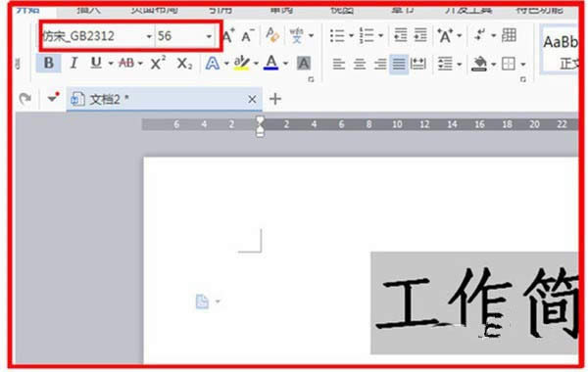Viewport: 588px width, 372px height.
Task: Open the font name dropdown 仿宋_GB2312
Action: [97, 36]
